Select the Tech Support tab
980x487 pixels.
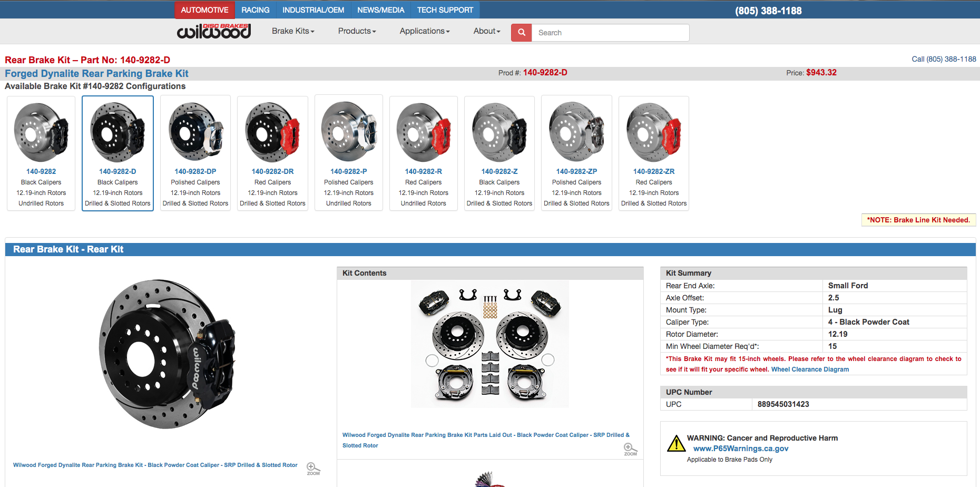tap(445, 10)
